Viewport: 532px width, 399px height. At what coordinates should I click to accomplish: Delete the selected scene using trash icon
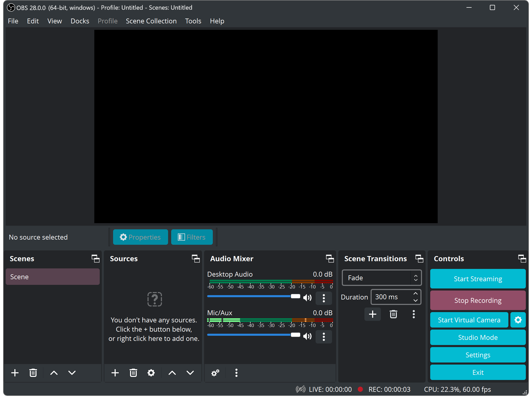33,373
